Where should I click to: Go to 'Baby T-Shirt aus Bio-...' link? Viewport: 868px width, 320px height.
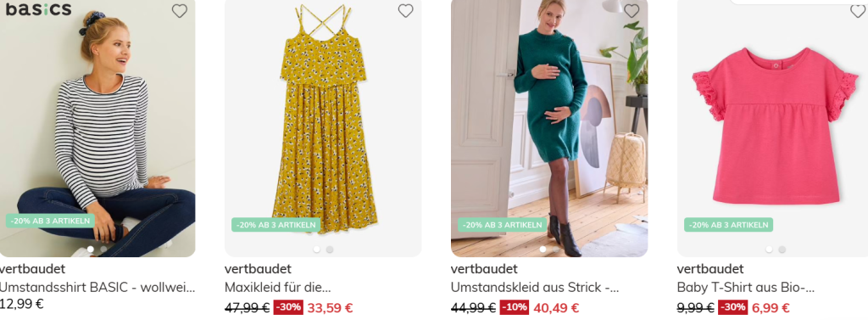tap(746, 288)
